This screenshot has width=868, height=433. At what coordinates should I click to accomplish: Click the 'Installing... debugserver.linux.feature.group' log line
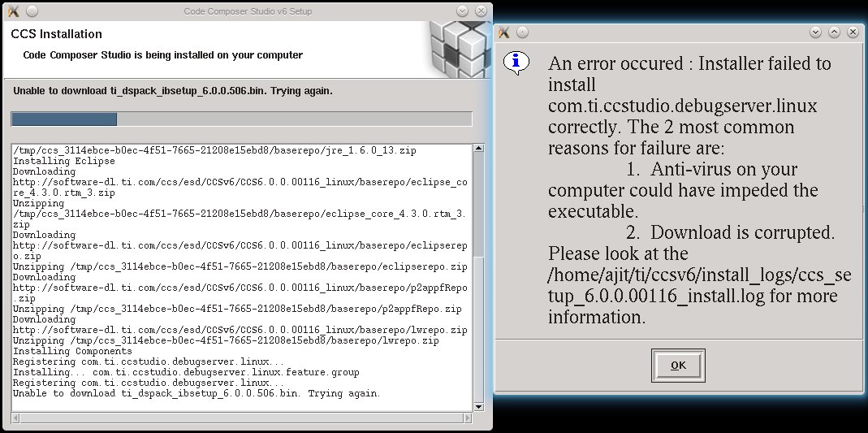pos(186,372)
